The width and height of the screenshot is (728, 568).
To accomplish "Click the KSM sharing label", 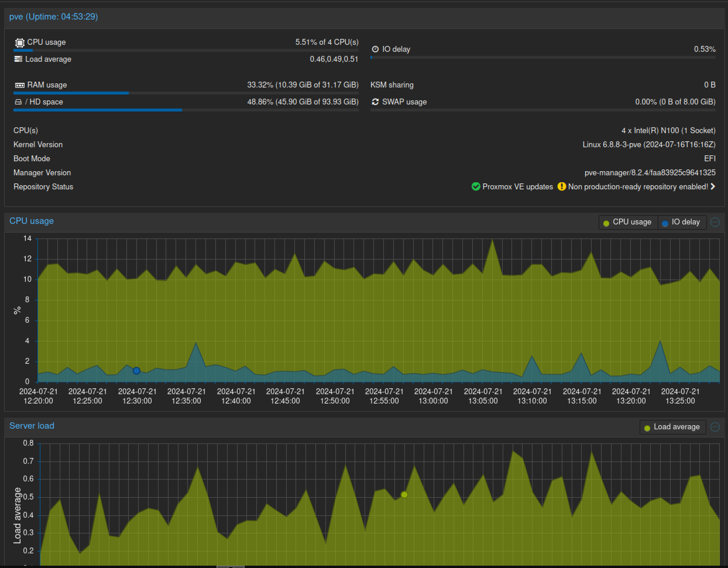I will point(392,85).
